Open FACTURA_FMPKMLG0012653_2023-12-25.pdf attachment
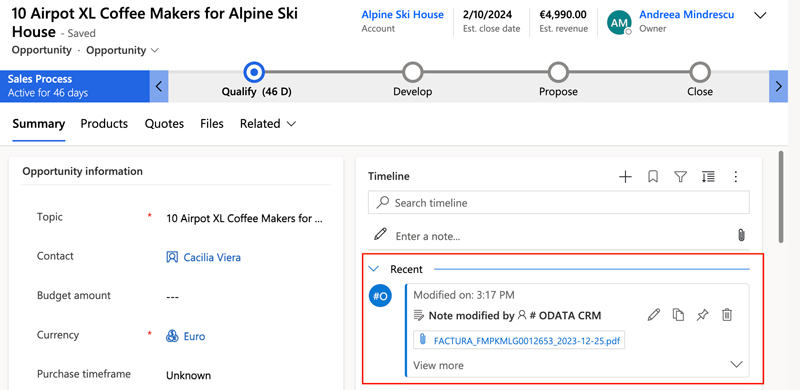Image resolution: width=800 pixels, height=390 pixels. point(527,340)
